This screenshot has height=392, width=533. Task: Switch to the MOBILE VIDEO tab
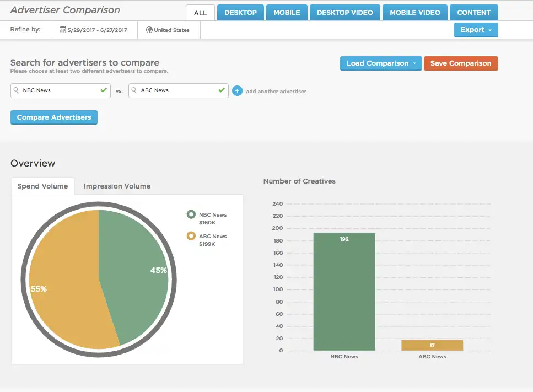click(414, 12)
